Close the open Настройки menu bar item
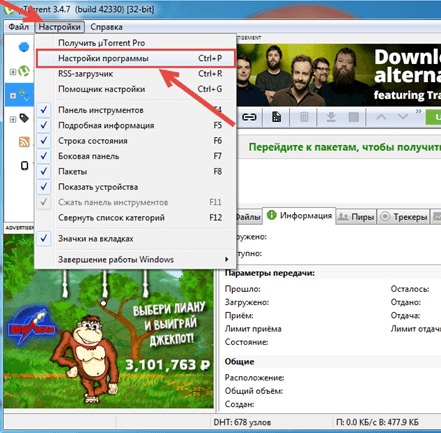 click(x=59, y=27)
